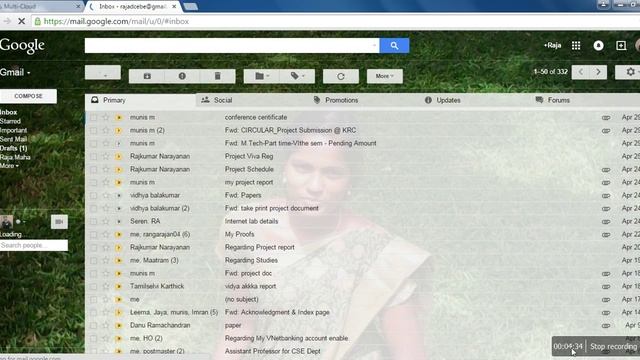Click the chat profile avatar thumbnail
The height and width of the screenshot is (360, 640).
7,222
